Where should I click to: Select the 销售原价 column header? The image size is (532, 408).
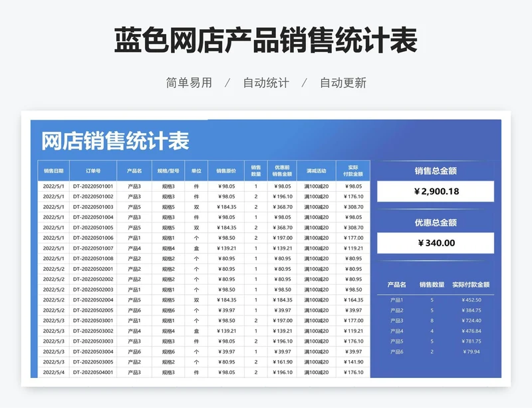[226, 171]
